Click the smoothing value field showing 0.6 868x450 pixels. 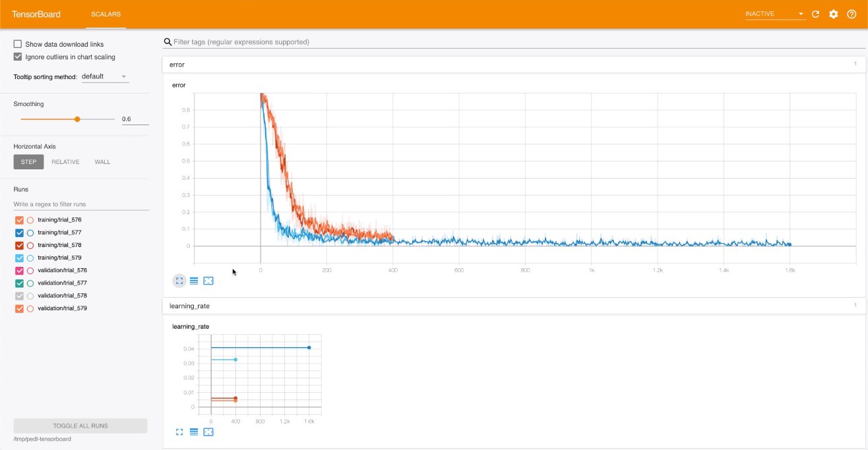tap(135, 119)
